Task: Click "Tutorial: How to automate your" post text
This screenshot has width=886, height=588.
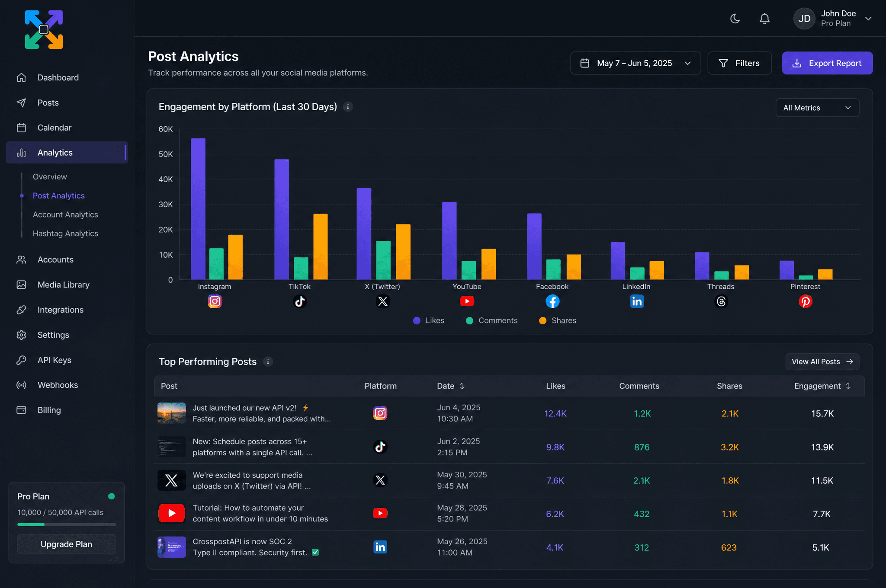Action: click(x=248, y=508)
